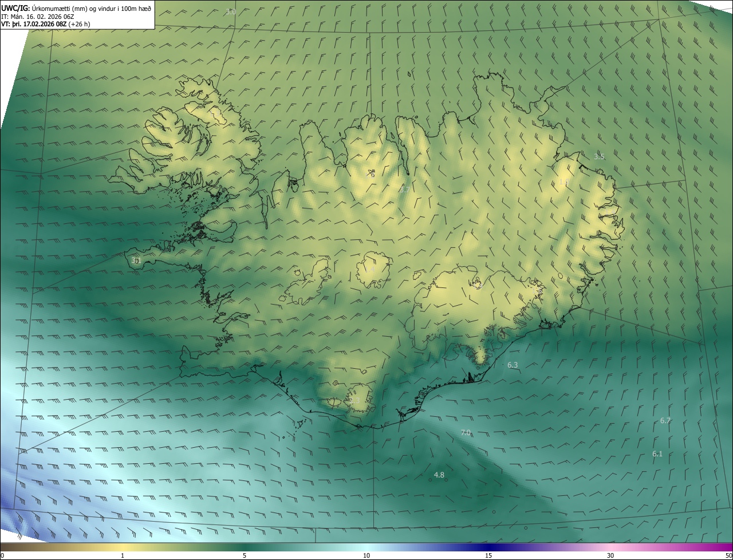Screen dimensions: 733x560
Task: Click the 6.7 value near the eastern edge
Action: pyautogui.click(x=665, y=420)
